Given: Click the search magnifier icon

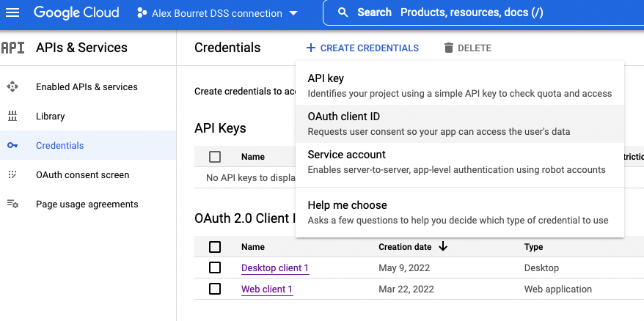Looking at the screenshot, I should click(343, 12).
